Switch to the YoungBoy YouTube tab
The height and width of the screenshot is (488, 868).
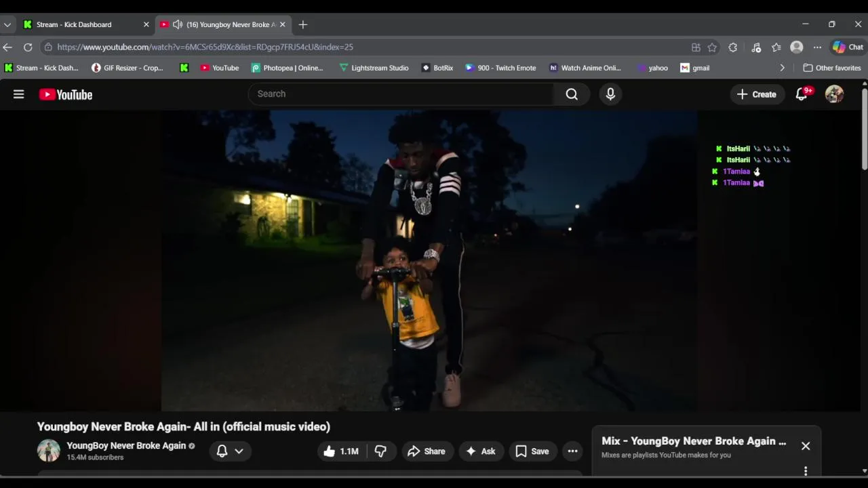point(224,24)
